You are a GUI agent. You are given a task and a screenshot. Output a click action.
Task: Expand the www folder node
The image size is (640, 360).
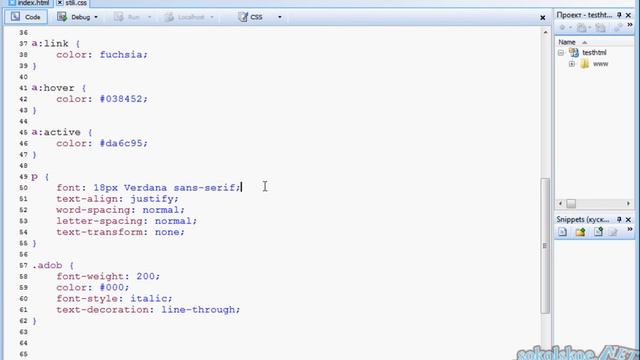[572, 64]
